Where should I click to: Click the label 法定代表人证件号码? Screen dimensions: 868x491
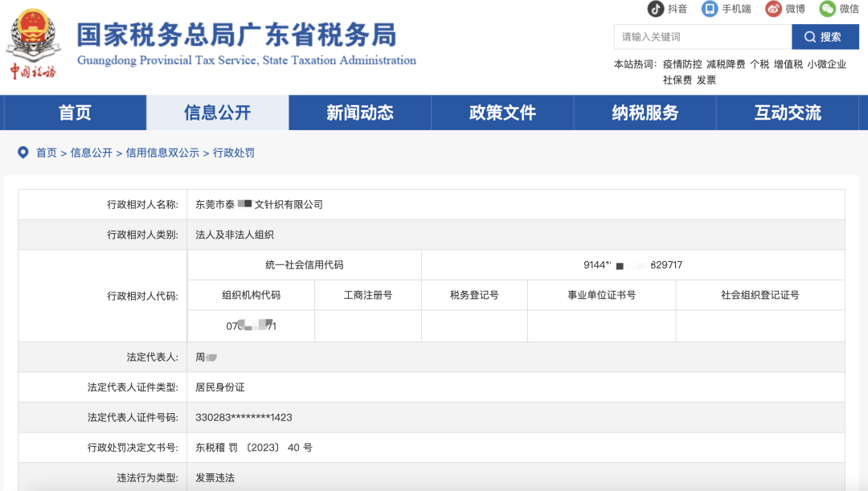[133, 417]
